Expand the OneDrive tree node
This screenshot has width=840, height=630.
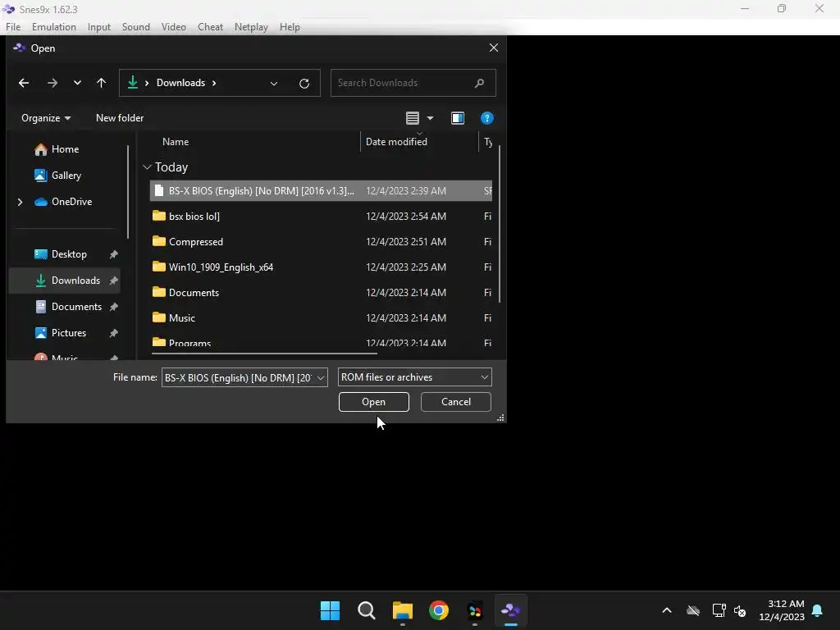click(x=20, y=202)
